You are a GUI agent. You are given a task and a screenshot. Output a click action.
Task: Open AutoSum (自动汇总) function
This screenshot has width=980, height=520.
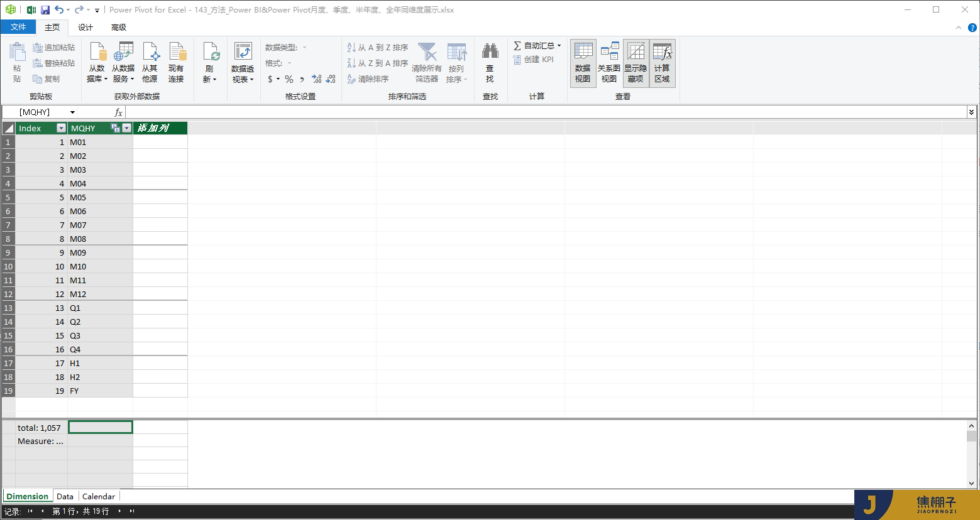537,45
